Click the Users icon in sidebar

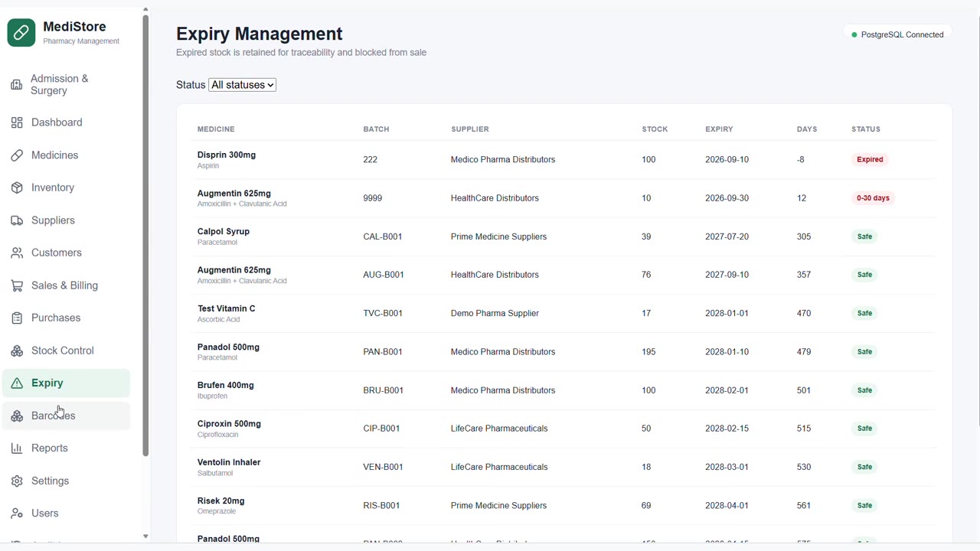coord(17,514)
